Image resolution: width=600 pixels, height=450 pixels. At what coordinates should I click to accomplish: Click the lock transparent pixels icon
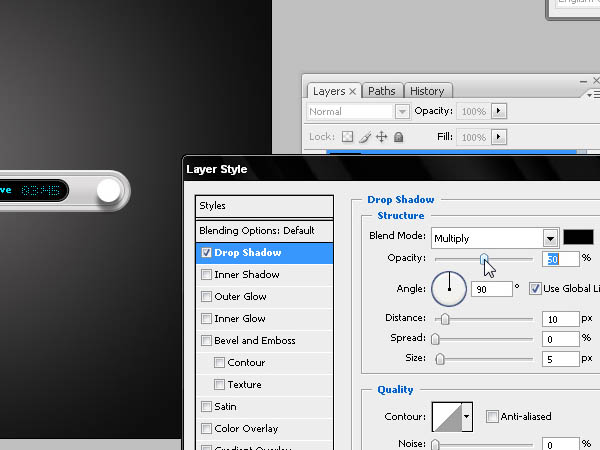347,137
